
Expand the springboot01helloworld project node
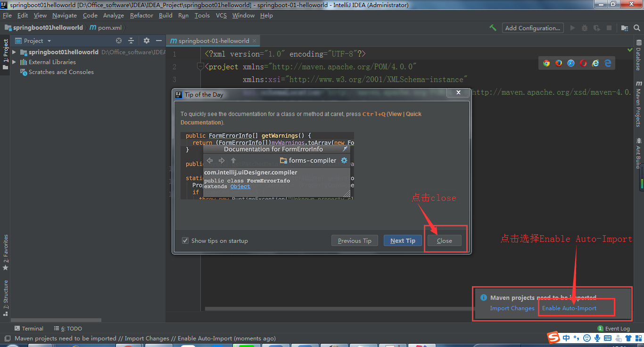[x=14, y=52]
